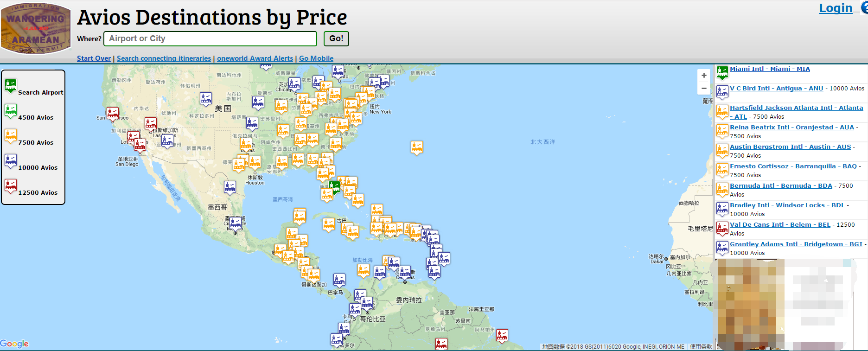The image size is (868, 351).
Task: Select the blue marker in Colorado area
Action: pyautogui.click(x=206, y=99)
